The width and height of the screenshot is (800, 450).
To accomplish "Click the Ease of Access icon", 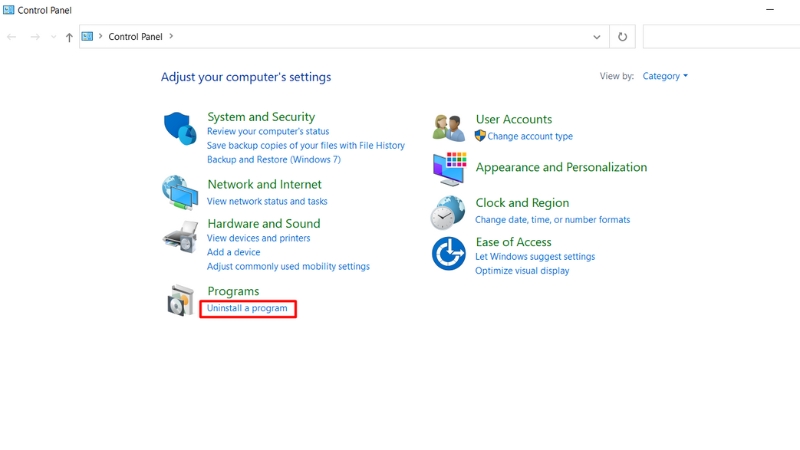I will tap(448, 254).
